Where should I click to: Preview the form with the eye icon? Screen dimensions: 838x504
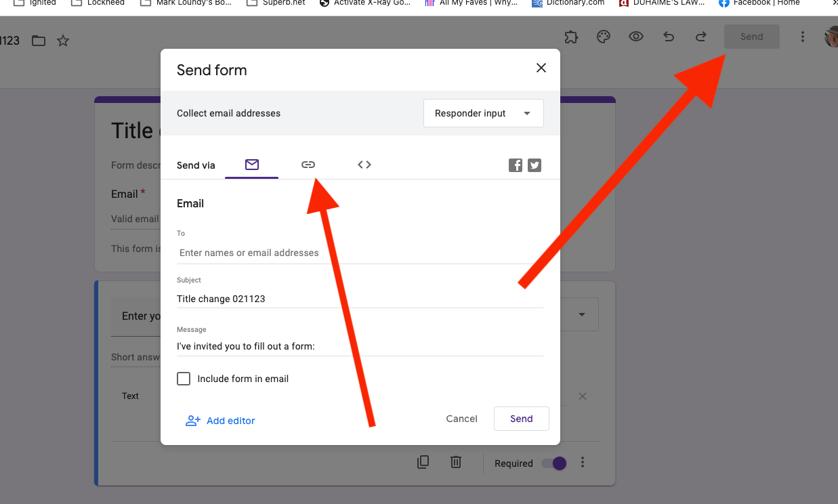click(636, 37)
